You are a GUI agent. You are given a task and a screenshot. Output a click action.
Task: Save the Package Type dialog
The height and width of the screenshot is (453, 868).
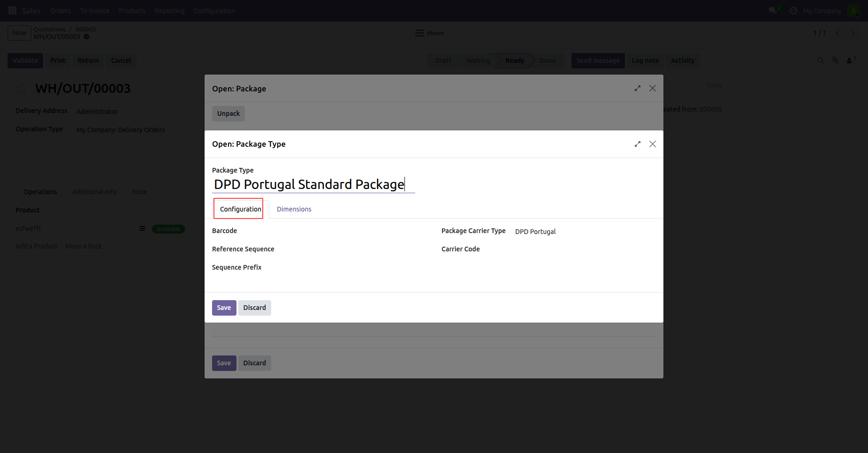pyautogui.click(x=224, y=308)
